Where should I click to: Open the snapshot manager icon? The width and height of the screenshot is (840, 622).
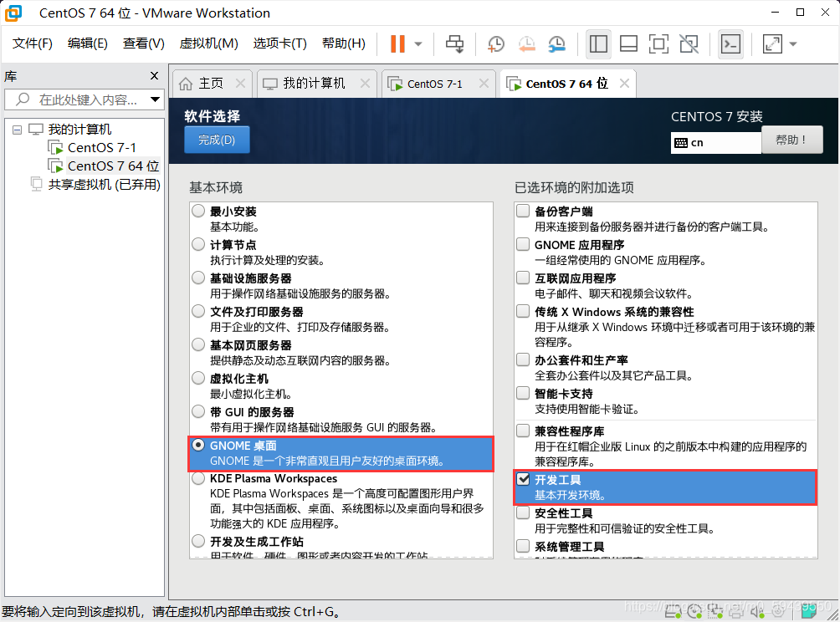(x=557, y=44)
